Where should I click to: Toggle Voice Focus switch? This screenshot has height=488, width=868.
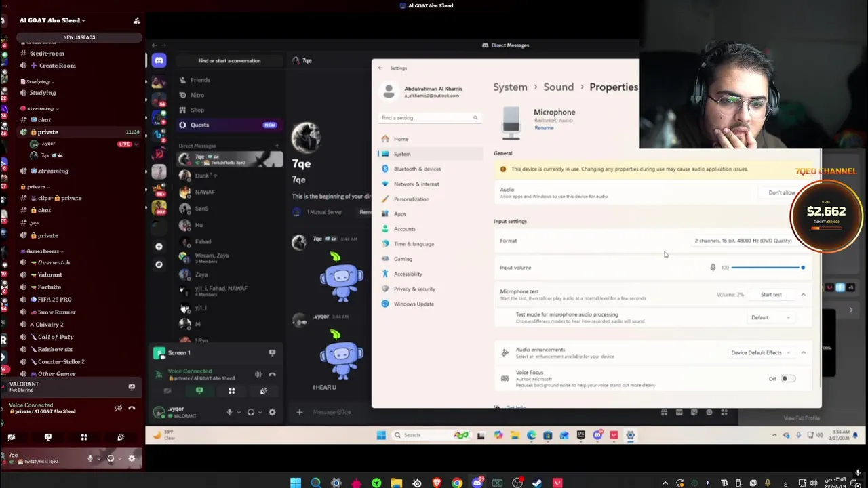(787, 379)
